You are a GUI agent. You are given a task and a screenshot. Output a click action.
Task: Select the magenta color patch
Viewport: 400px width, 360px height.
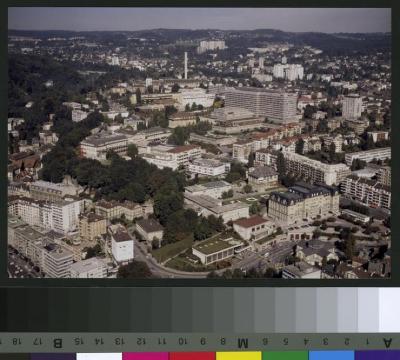[145, 356]
